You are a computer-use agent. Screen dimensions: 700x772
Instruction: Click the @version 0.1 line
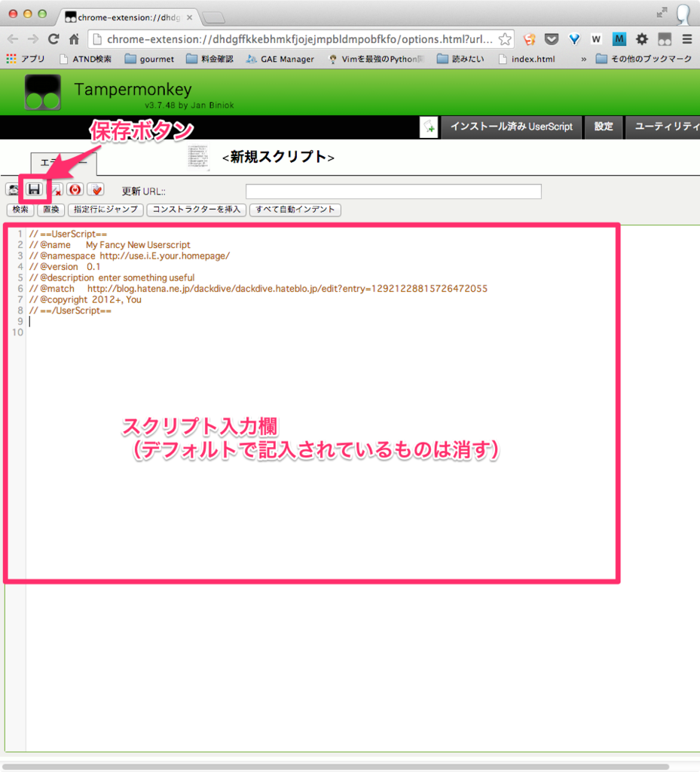coord(65,267)
